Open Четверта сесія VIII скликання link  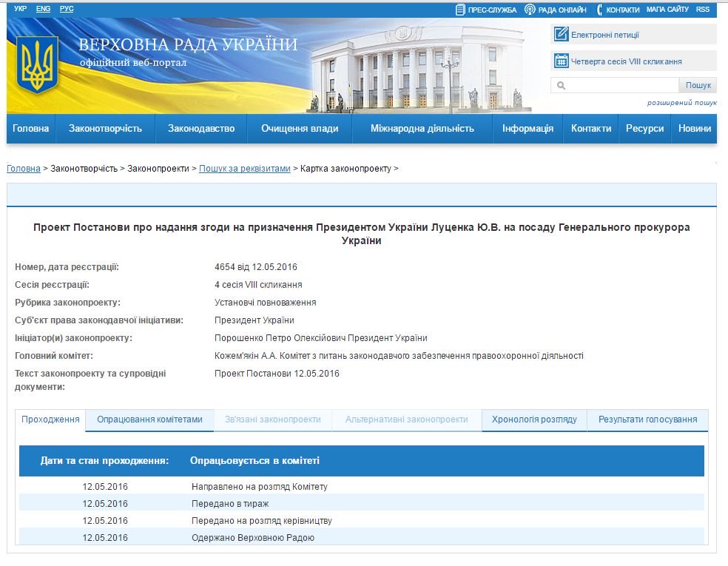[627, 61]
